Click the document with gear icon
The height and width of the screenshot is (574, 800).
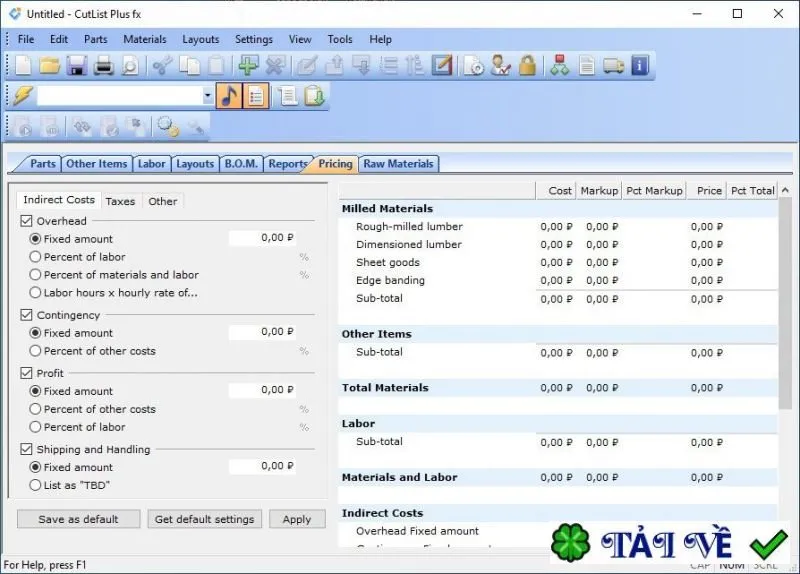(474, 66)
